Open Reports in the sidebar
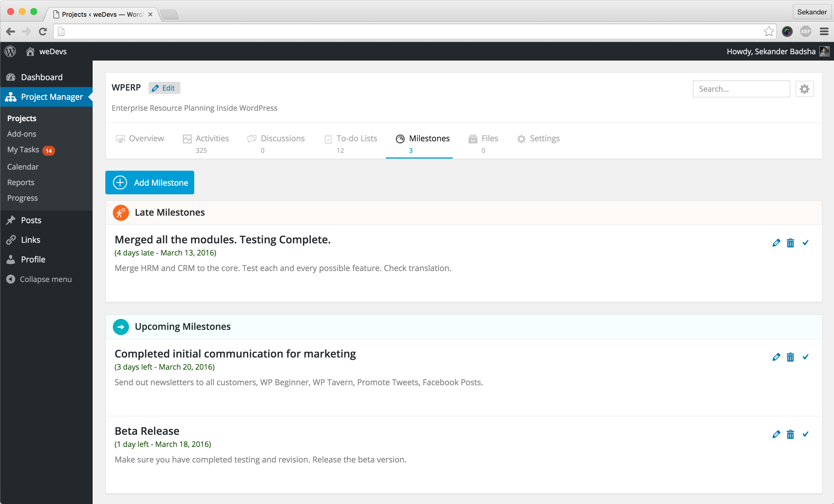 21,182
